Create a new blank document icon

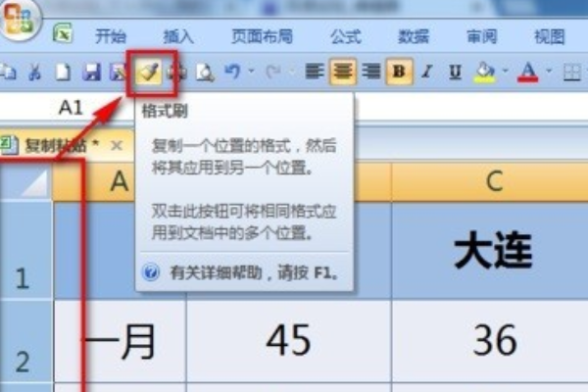tap(63, 72)
